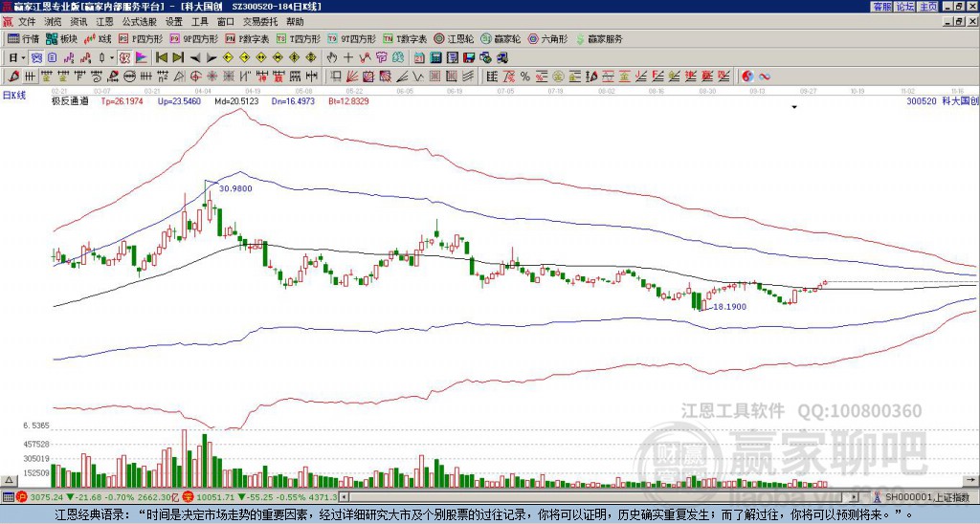Open the 资讯 menu
This screenshot has width=980, height=524.
pos(78,22)
